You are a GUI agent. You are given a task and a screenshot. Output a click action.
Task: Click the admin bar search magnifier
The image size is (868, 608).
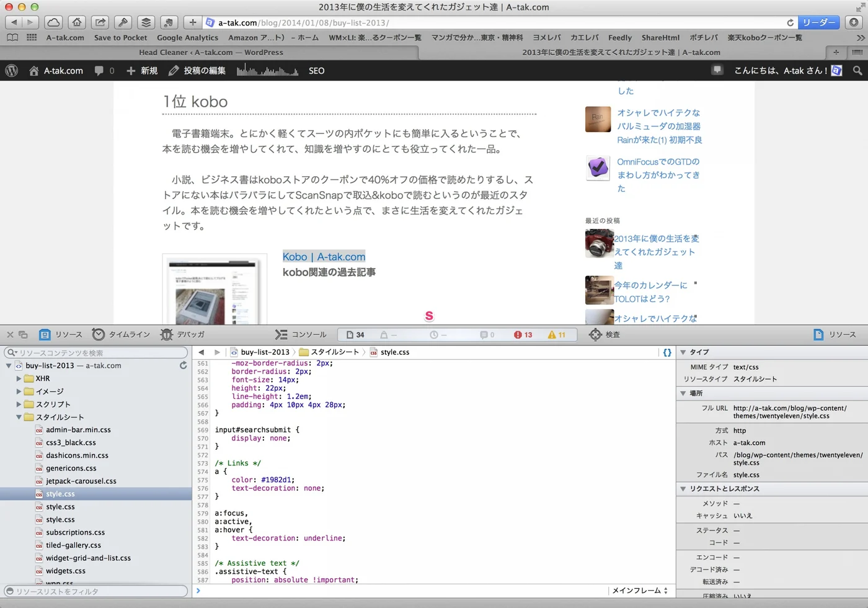tap(857, 71)
